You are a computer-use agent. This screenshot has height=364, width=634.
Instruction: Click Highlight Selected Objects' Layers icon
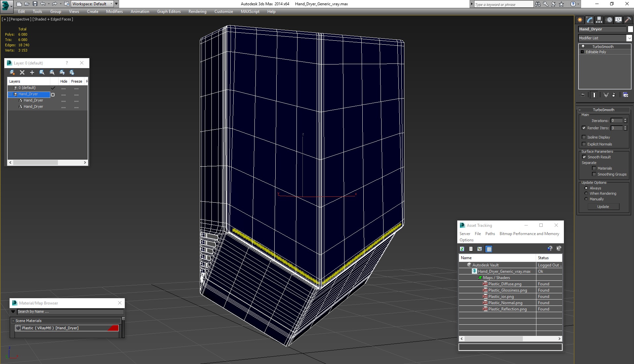coord(52,72)
